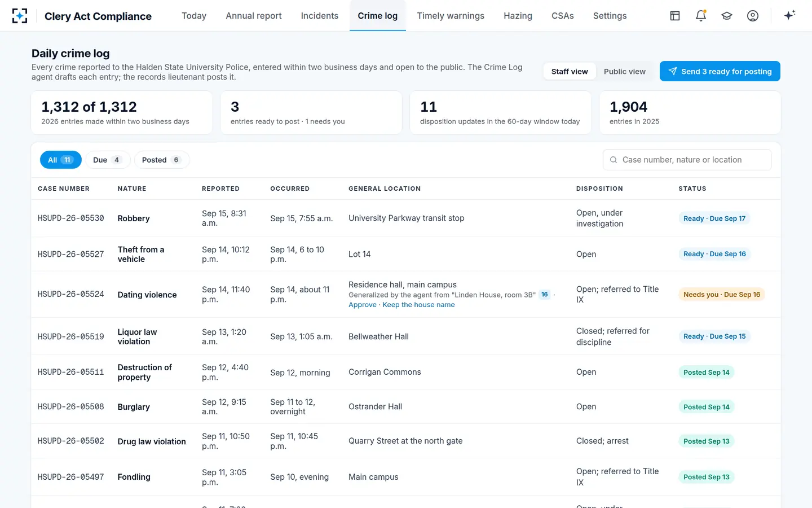812x508 pixels.
Task: Open the notifications bell
Action: (701, 16)
